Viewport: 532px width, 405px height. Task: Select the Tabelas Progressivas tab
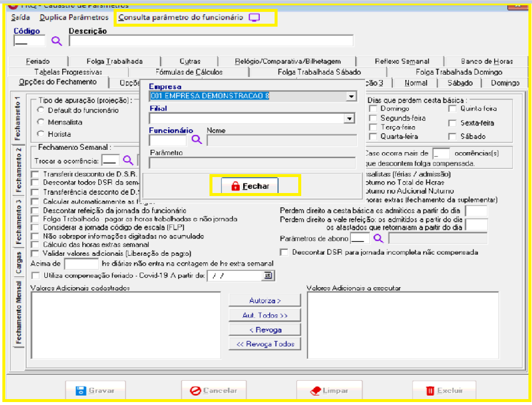(68, 72)
